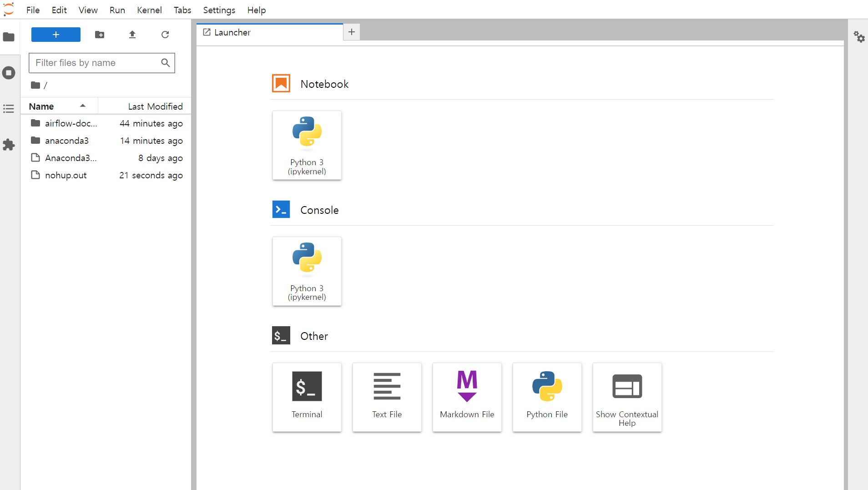Image resolution: width=868 pixels, height=490 pixels.
Task: Open the Extension Manager sidebar
Action: (x=9, y=145)
